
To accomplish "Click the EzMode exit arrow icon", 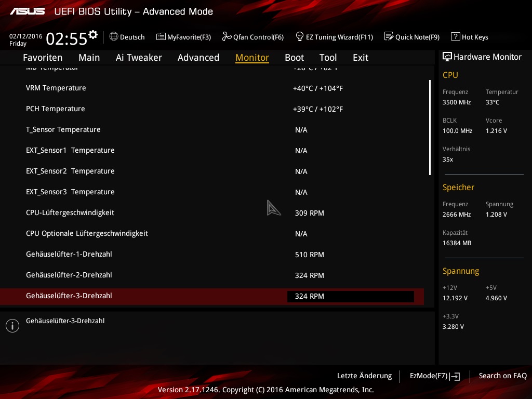I will tap(455, 376).
